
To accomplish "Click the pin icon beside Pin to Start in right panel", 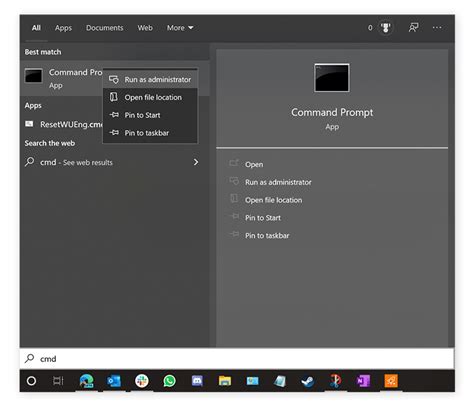I will click(234, 217).
